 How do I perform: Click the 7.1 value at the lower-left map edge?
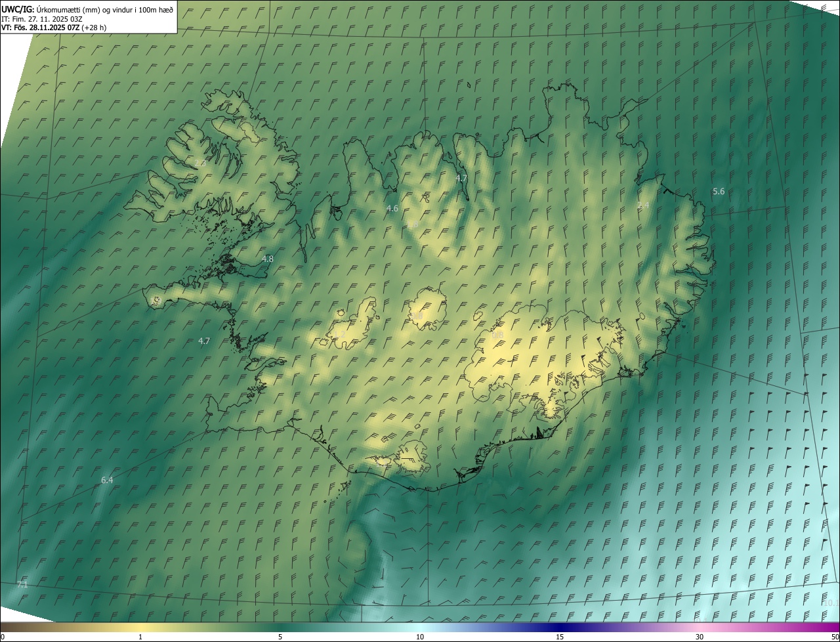tap(22, 584)
